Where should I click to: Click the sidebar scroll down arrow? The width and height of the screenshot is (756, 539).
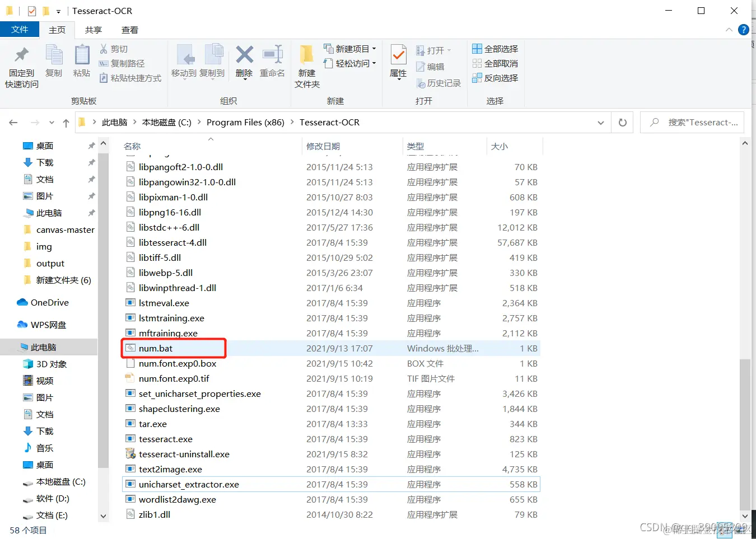point(103,516)
